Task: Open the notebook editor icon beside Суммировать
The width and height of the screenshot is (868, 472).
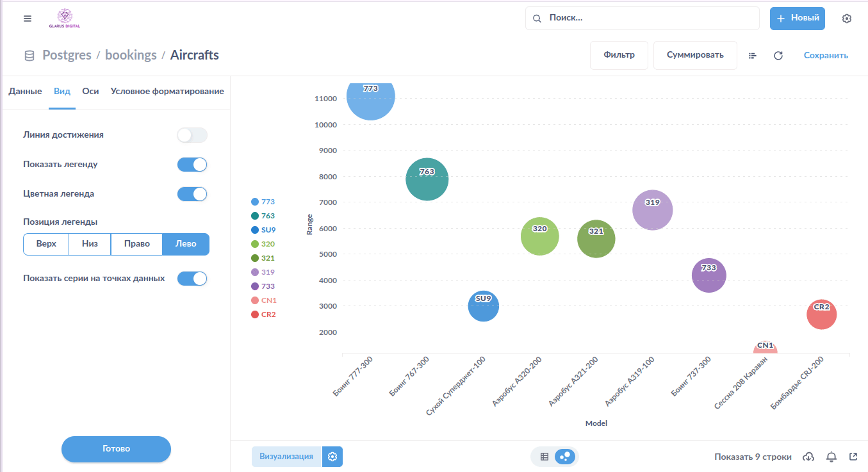Action: coord(753,56)
